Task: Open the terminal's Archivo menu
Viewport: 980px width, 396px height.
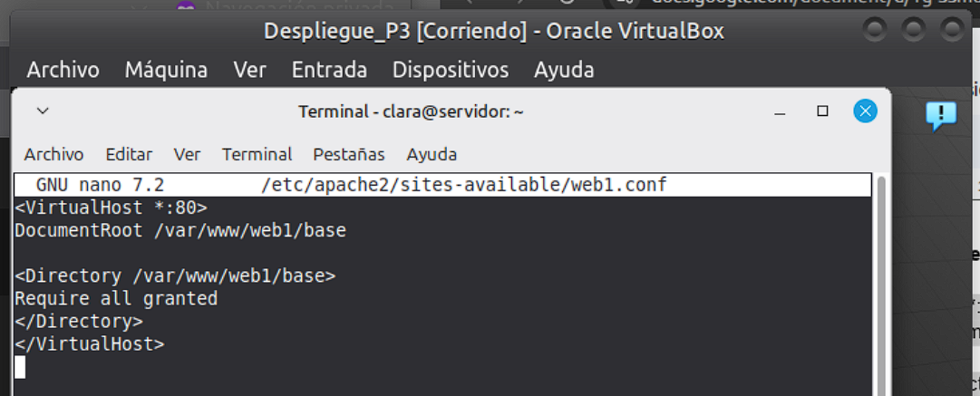Action: tap(53, 154)
